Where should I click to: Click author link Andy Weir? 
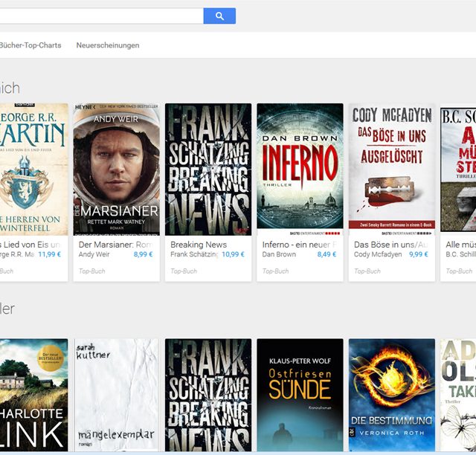click(x=94, y=254)
